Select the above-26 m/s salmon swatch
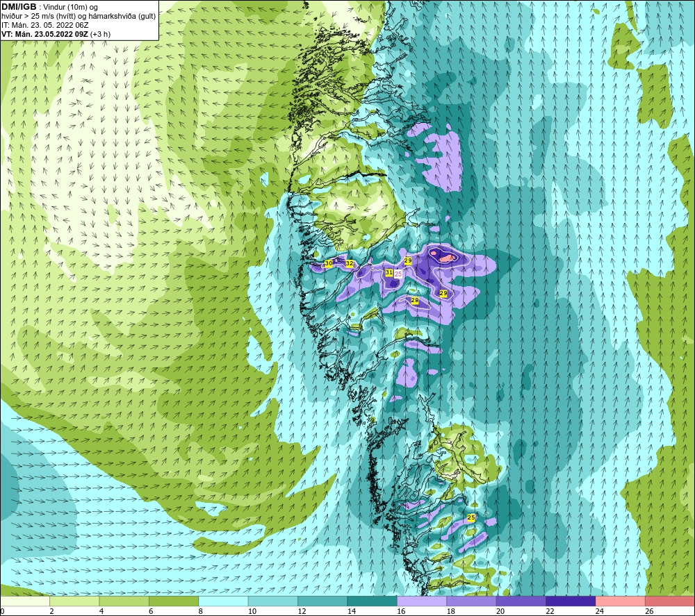 tap(670, 601)
